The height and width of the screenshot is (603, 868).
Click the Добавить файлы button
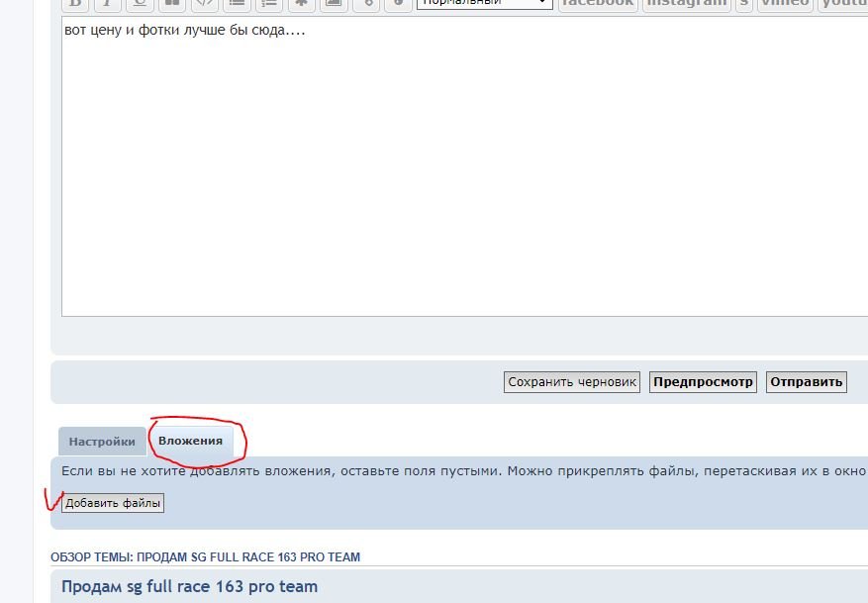[113, 503]
